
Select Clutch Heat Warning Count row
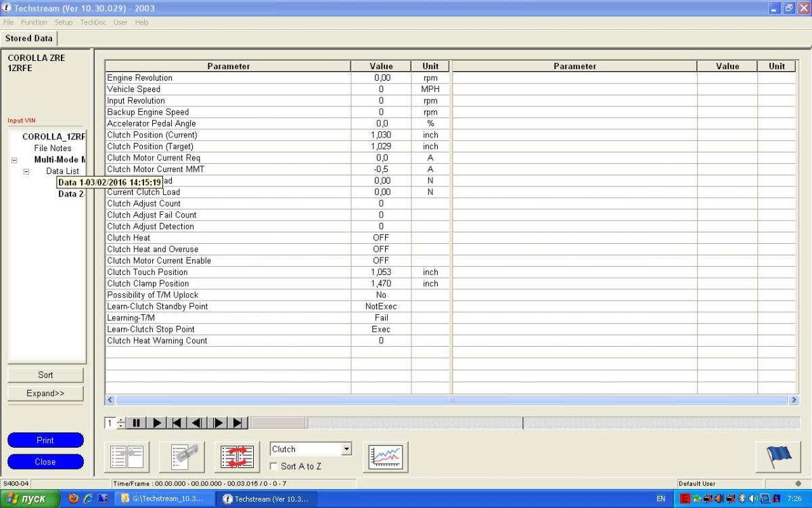(277, 341)
